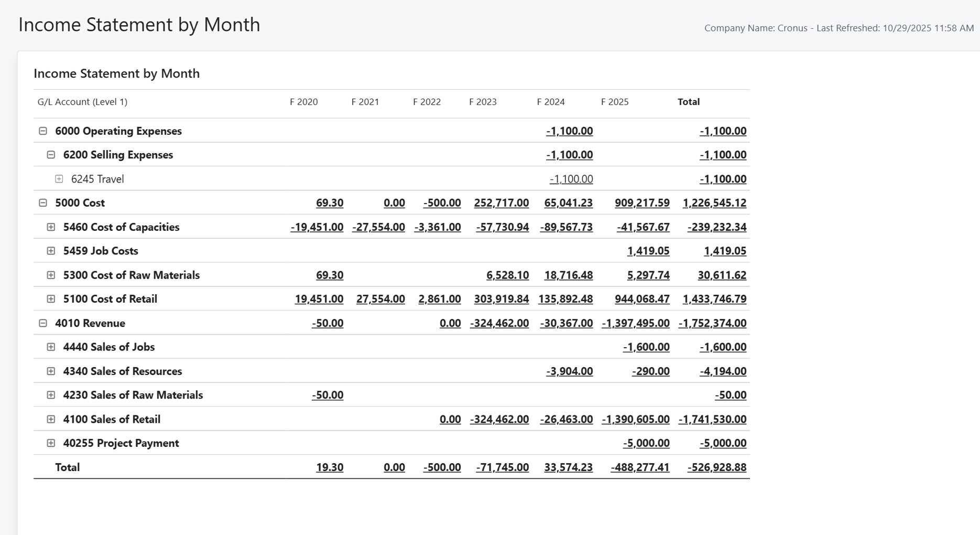This screenshot has width=980, height=535.
Task: Expand 4100 Sales of Retail
Action: point(51,419)
